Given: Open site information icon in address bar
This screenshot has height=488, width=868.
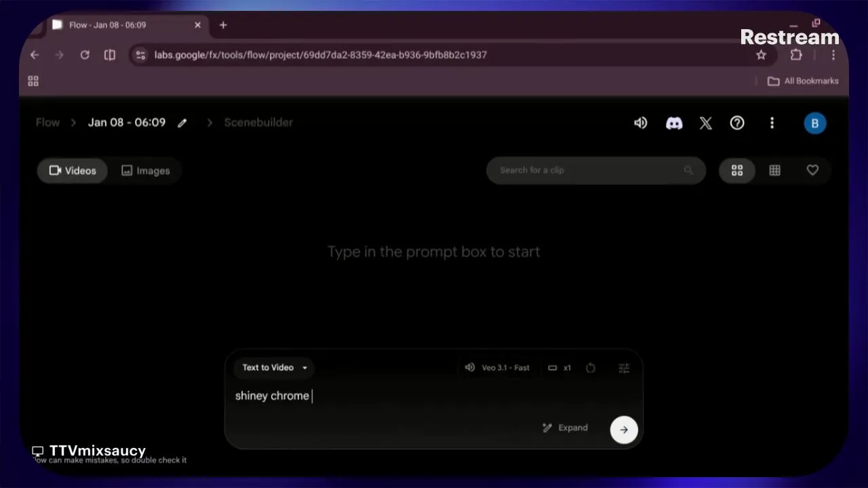Looking at the screenshot, I should click(140, 55).
